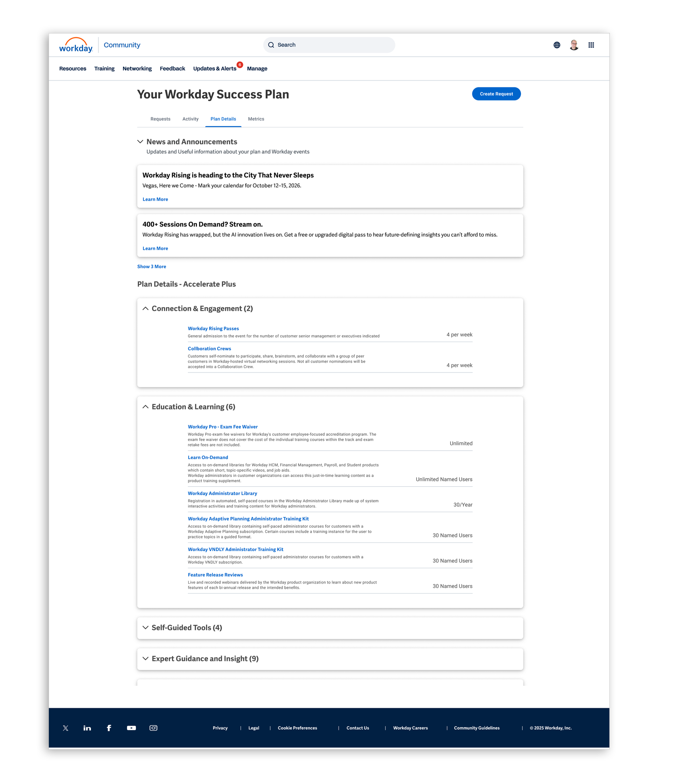Image resolution: width=673 pixels, height=784 pixels.
Task: Click the Plan Details - Accelerate Plus heading
Action: coord(187,284)
